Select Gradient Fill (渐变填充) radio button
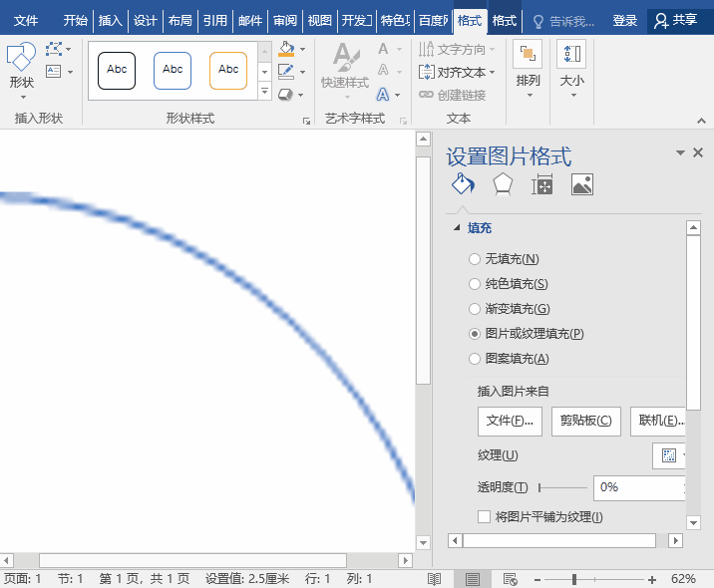 pyautogui.click(x=475, y=309)
